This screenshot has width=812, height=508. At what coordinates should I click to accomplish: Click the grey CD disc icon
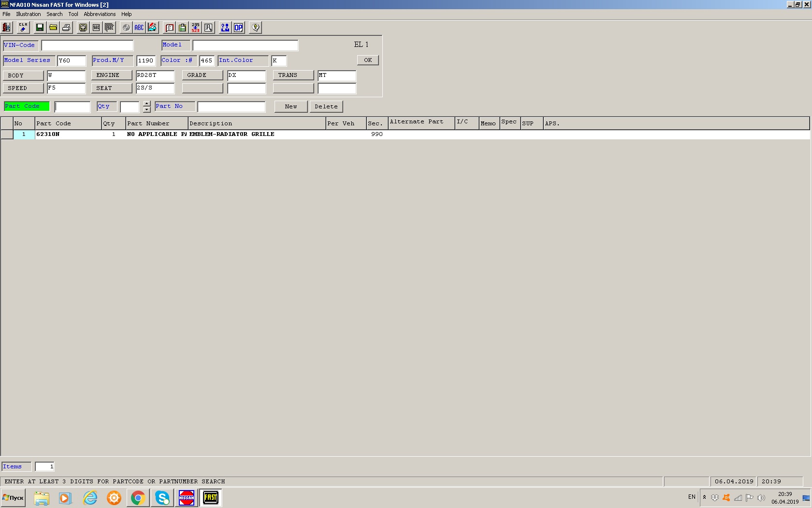click(x=126, y=28)
